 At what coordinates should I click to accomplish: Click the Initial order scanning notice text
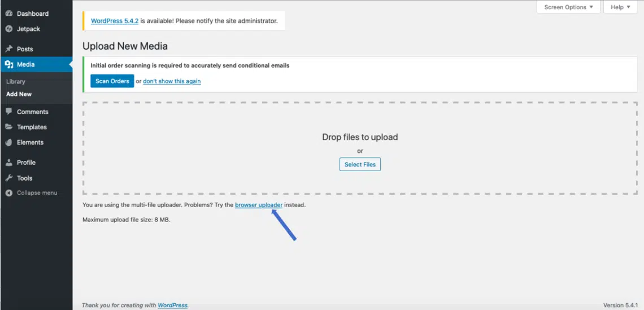(x=190, y=66)
